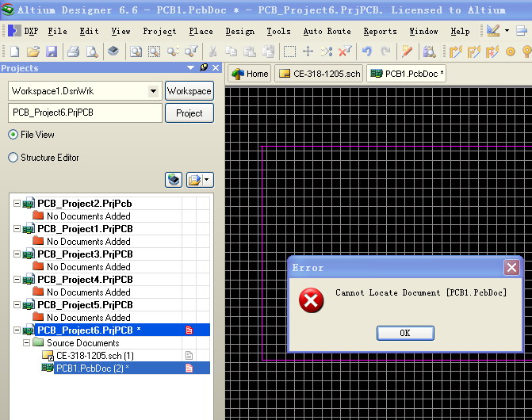Close the Error dialog with X
The width and height of the screenshot is (532, 420).
pos(511,268)
